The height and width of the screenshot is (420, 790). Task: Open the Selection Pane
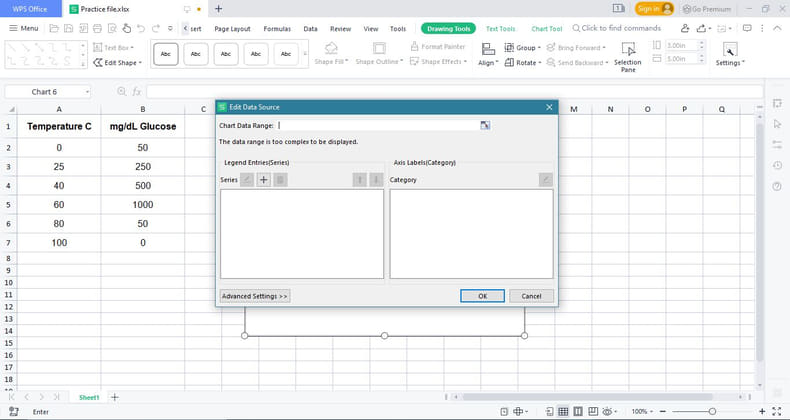pos(628,56)
